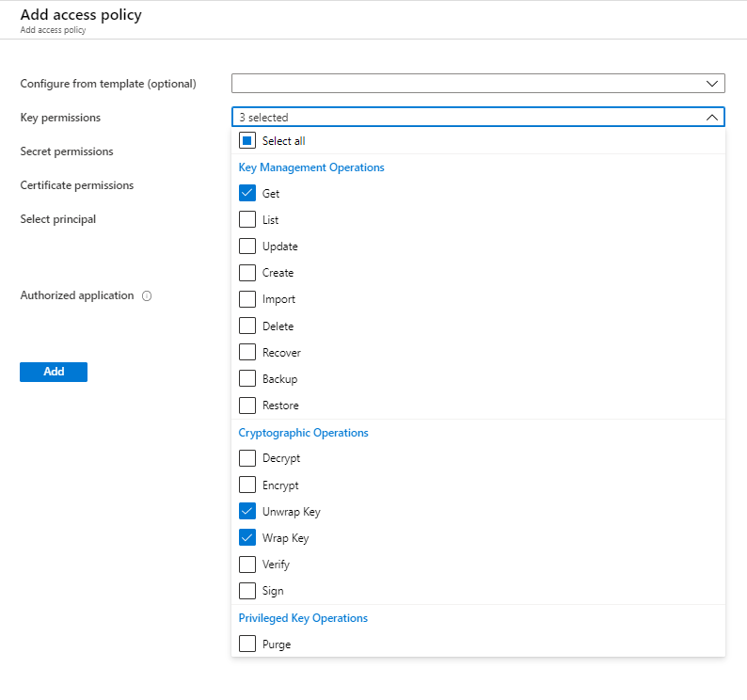Viewport: 747px width, 700px height.
Task: Enable the List key permission
Action: click(247, 220)
